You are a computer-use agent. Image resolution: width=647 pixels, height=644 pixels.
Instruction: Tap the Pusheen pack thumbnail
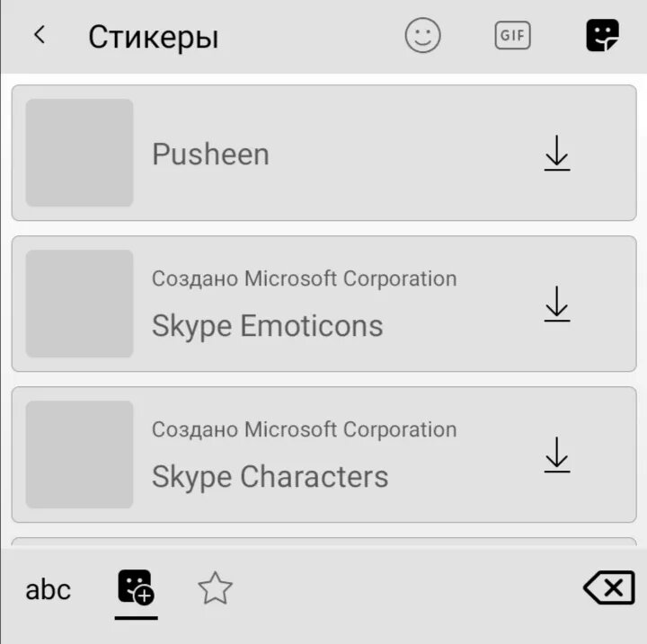pos(79,153)
